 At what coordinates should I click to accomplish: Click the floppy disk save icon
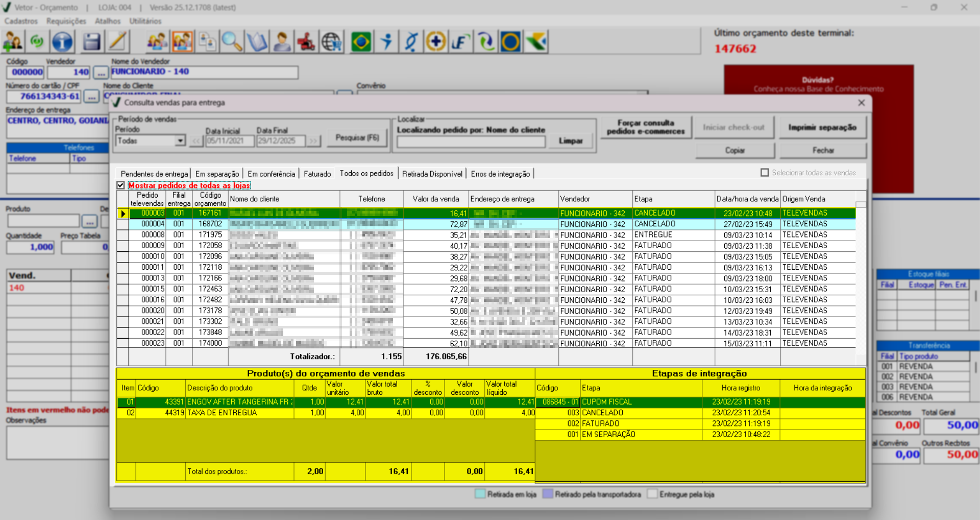point(91,42)
